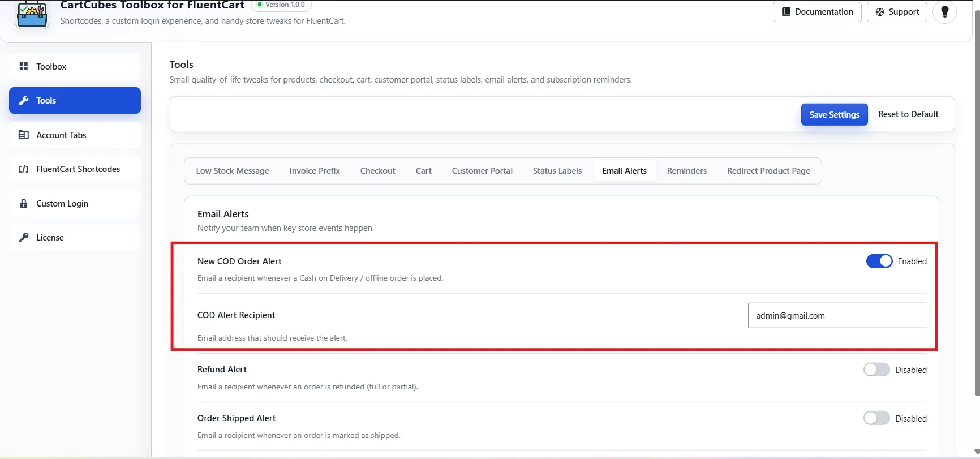Click the 'New COD Order Alert' heading

pyautogui.click(x=239, y=261)
